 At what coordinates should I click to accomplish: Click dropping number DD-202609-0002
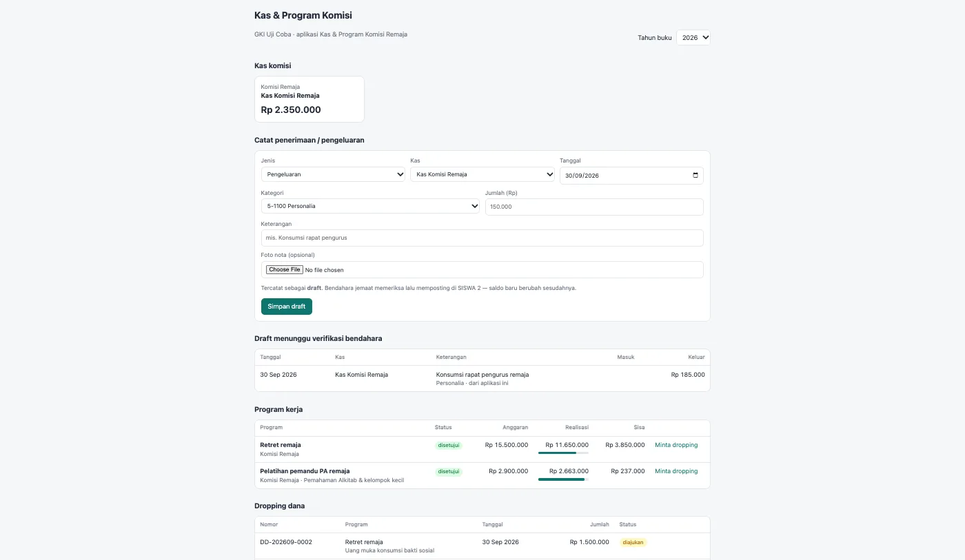click(286, 542)
